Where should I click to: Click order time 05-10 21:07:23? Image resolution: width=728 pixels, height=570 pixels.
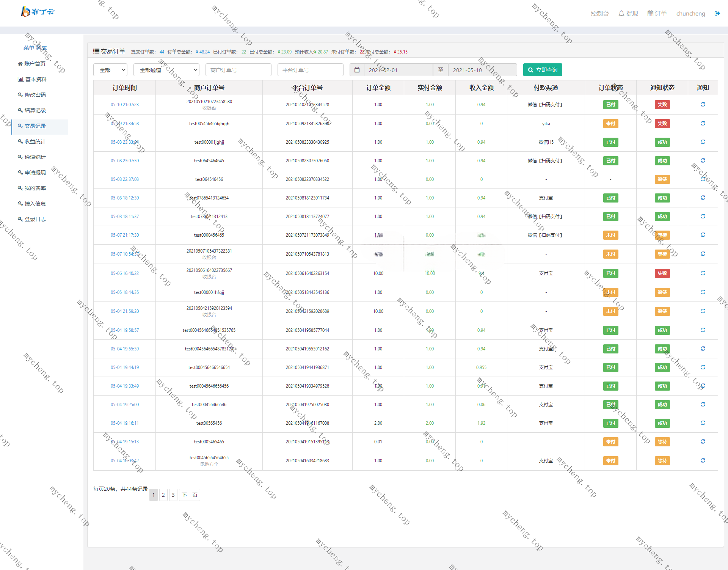point(125,105)
